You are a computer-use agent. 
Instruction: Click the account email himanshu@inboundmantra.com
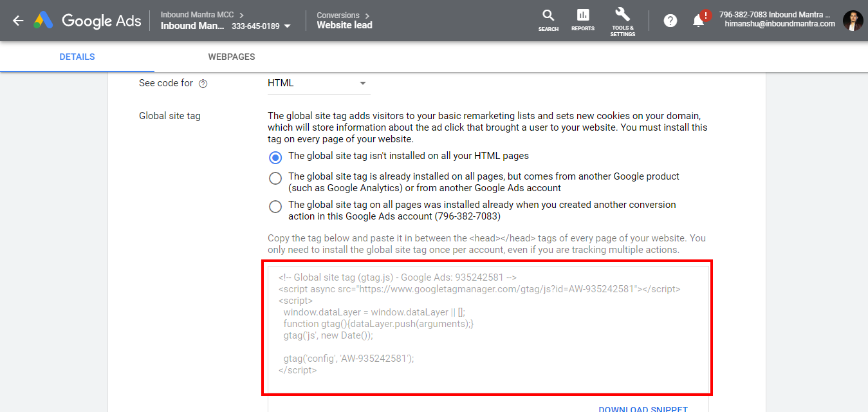780,24
